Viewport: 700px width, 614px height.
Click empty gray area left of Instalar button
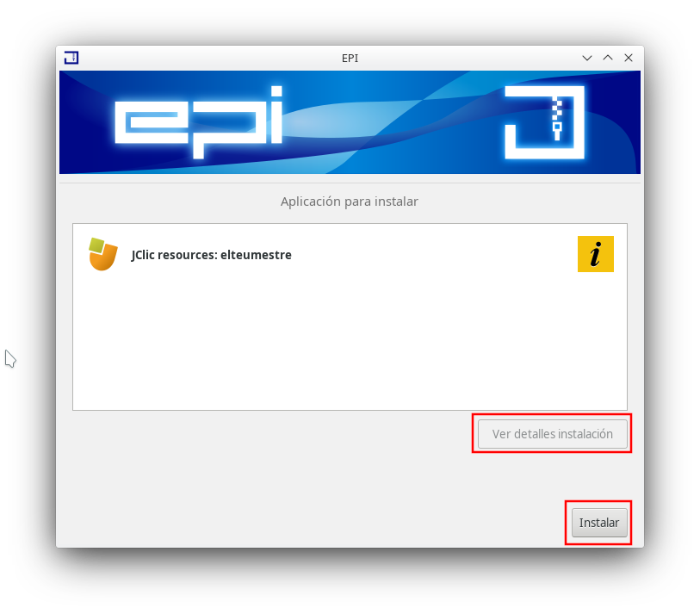click(313, 523)
